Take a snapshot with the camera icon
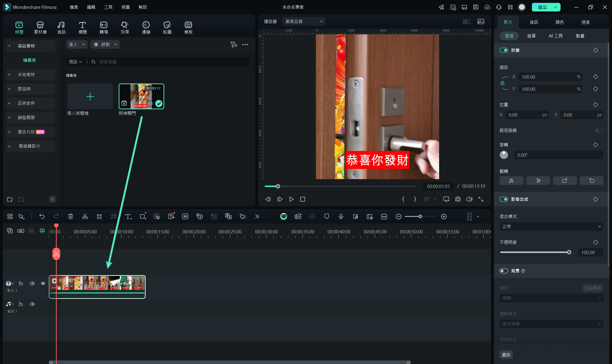The width and height of the screenshot is (612, 364). (x=458, y=199)
